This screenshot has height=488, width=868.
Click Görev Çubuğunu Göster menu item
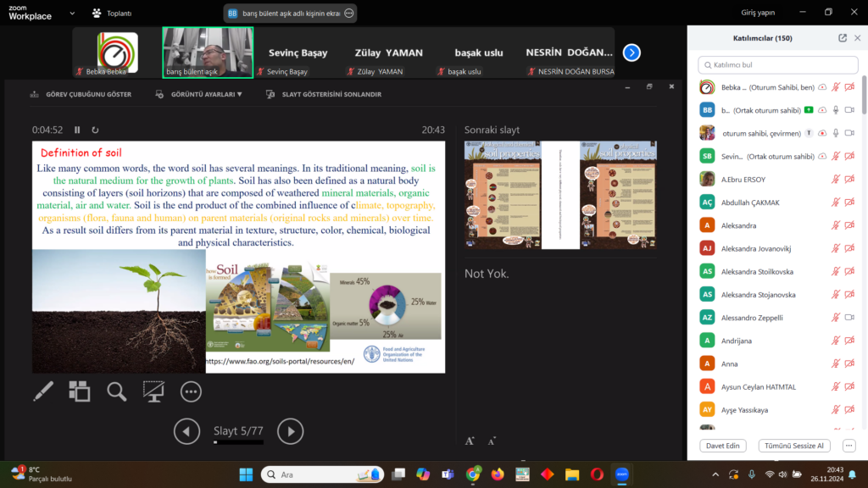pyautogui.click(x=81, y=94)
